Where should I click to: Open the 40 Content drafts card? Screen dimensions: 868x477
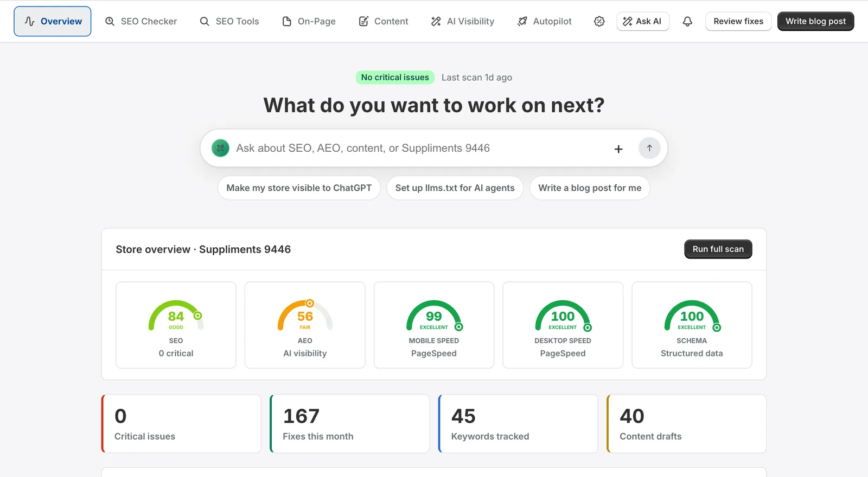[687, 424]
